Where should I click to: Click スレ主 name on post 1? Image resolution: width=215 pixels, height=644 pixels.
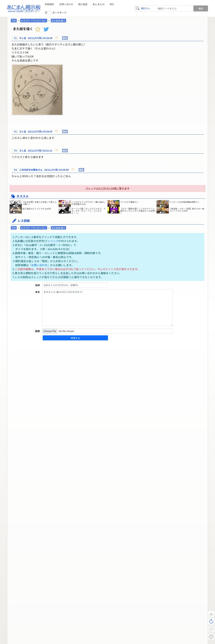coord(23,38)
